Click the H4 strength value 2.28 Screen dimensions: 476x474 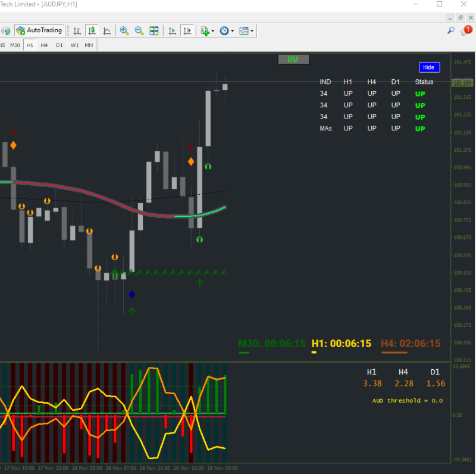pyautogui.click(x=404, y=383)
